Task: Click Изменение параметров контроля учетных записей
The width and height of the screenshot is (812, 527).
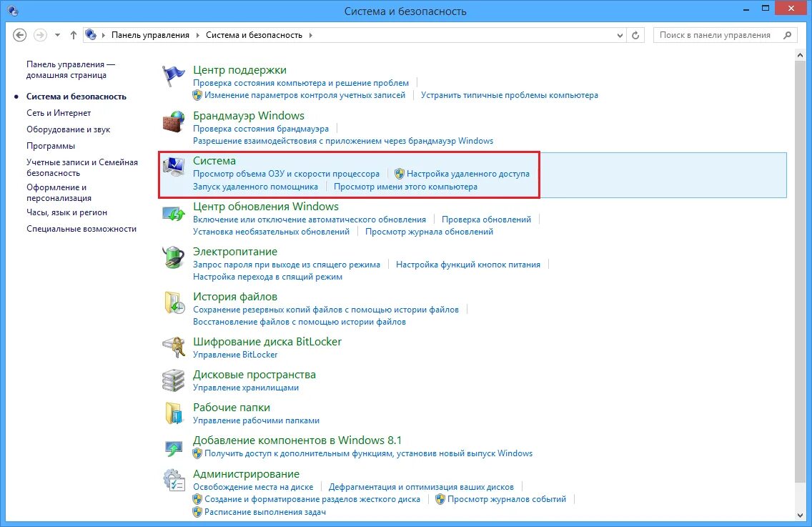Action: click(304, 95)
